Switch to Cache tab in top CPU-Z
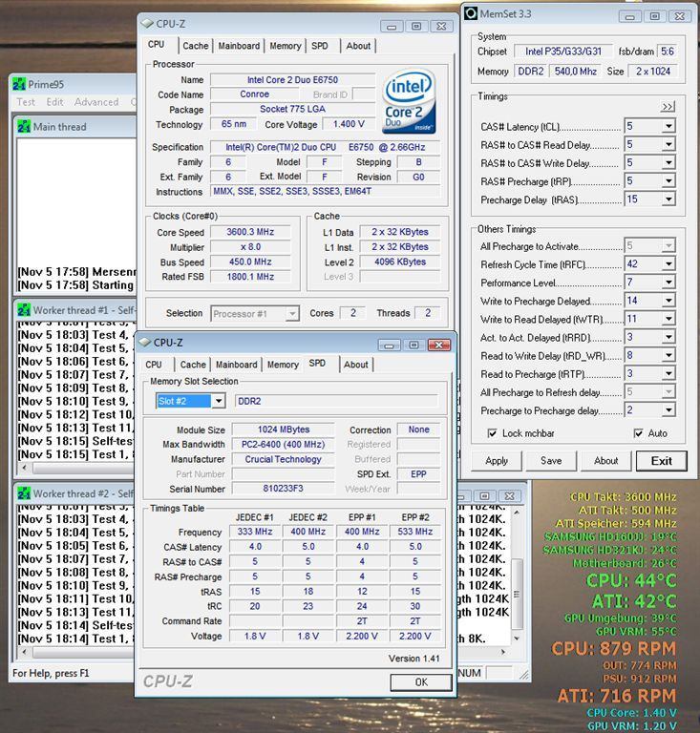The height and width of the screenshot is (733, 700). [x=196, y=46]
